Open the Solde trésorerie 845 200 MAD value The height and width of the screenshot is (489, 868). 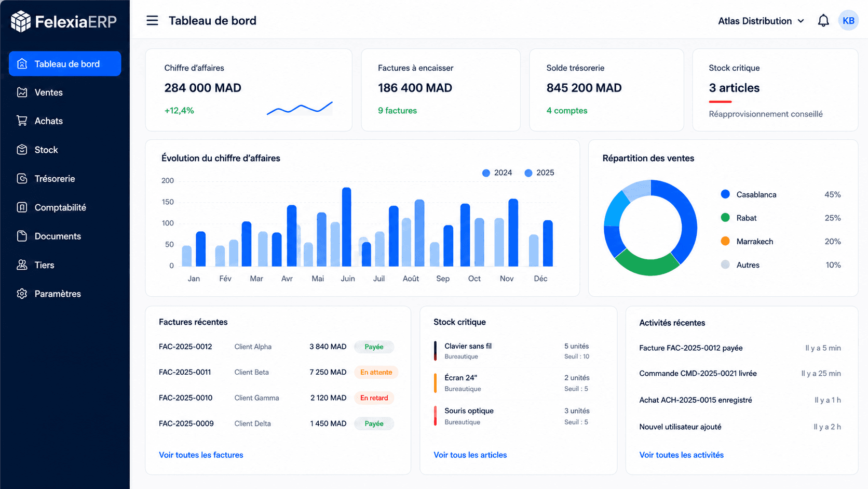tap(584, 88)
